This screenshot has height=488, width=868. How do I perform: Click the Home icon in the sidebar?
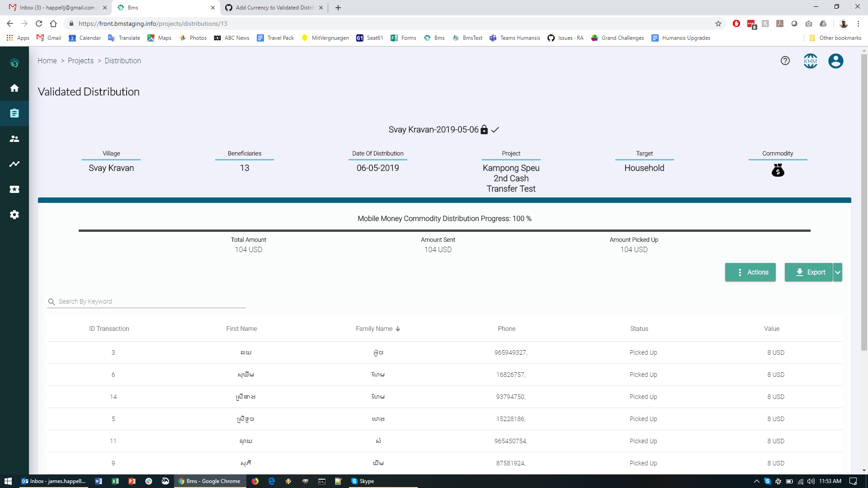point(14,88)
